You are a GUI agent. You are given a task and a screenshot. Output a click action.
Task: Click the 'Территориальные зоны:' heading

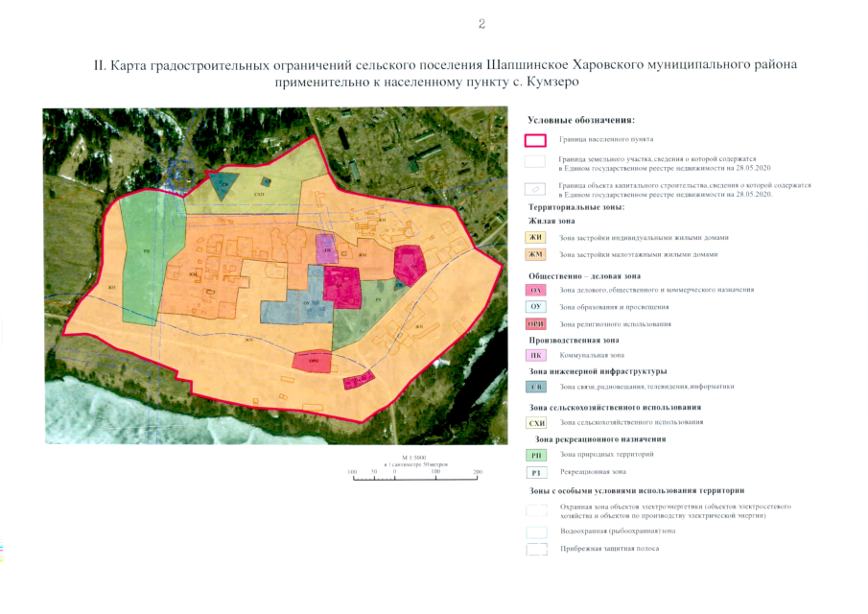coord(576,207)
